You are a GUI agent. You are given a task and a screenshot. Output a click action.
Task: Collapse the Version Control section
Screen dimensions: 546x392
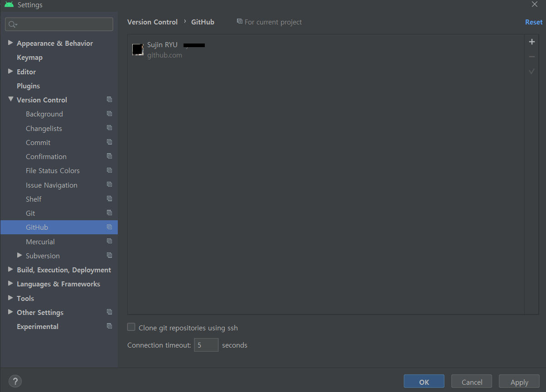[x=10, y=99]
